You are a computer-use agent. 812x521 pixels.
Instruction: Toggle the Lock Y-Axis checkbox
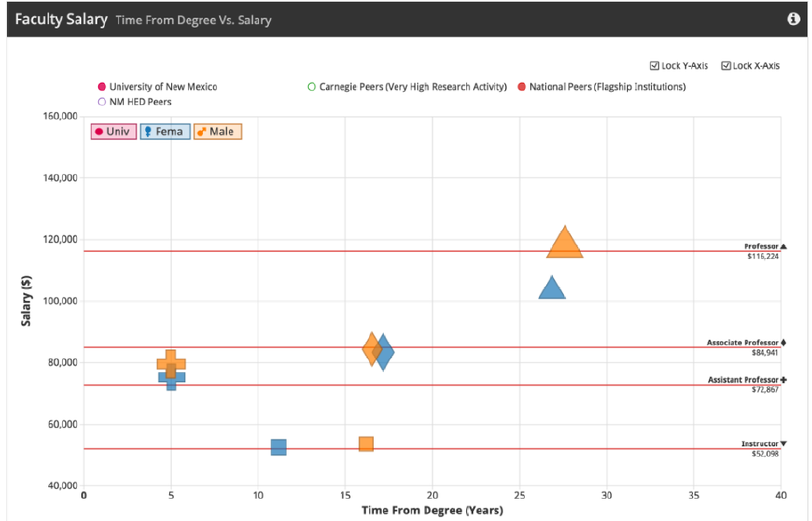tap(654, 66)
